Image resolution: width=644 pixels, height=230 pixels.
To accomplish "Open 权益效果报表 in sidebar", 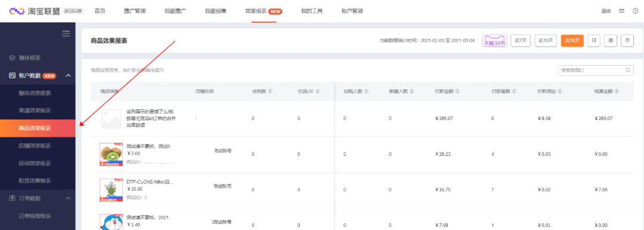I will [x=35, y=180].
